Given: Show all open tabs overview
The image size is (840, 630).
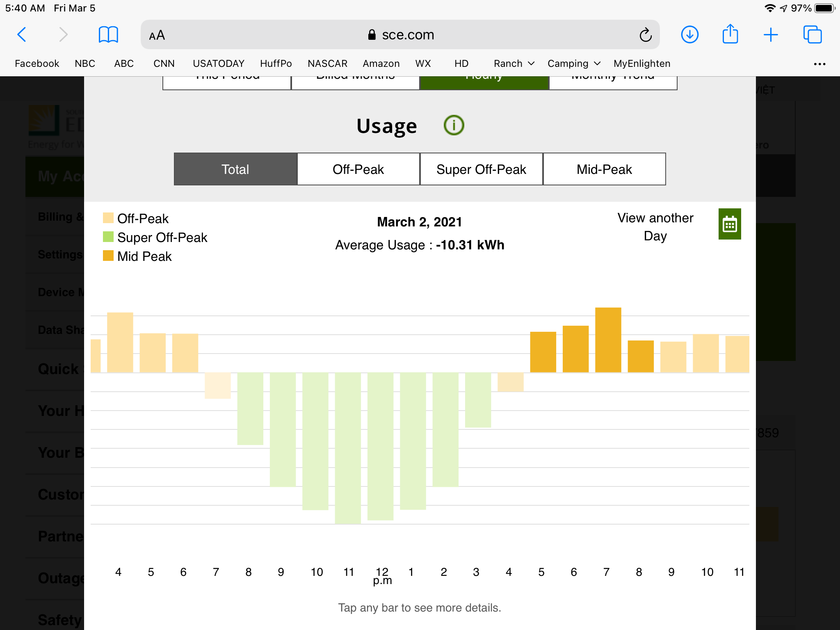Looking at the screenshot, I should pyautogui.click(x=812, y=34).
